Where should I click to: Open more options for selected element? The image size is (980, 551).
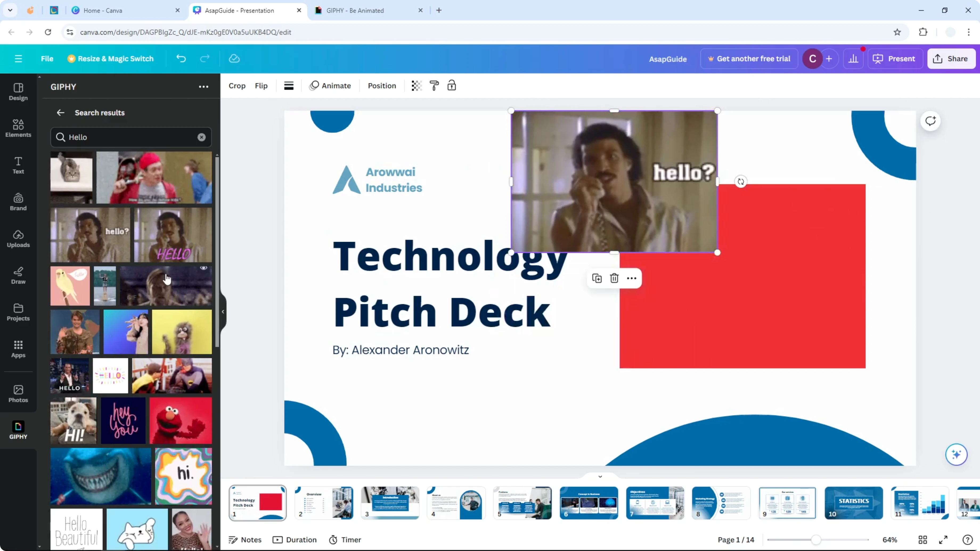click(631, 278)
